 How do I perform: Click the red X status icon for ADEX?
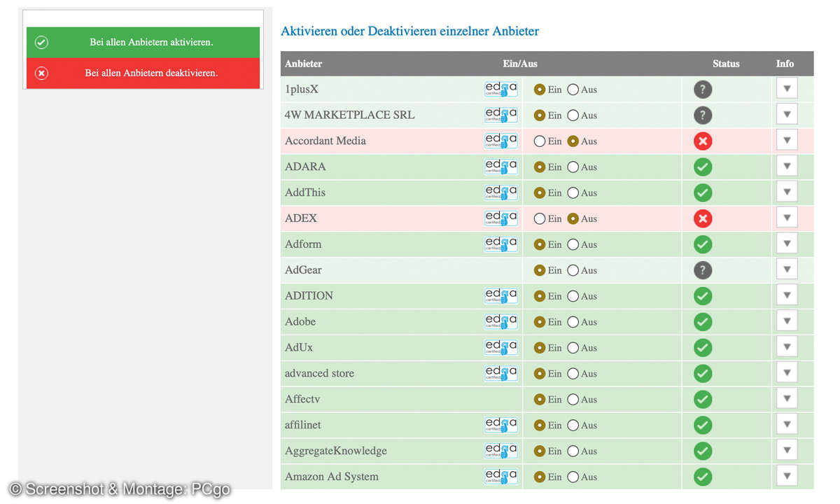703,219
